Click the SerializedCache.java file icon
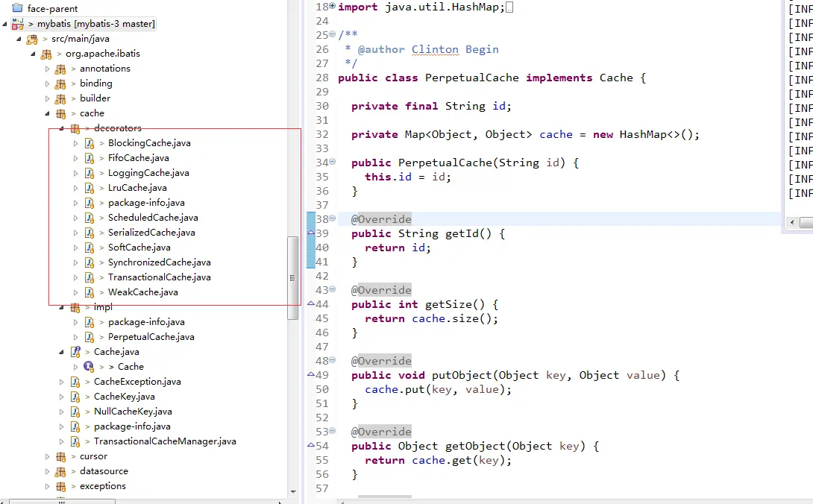 coord(90,233)
